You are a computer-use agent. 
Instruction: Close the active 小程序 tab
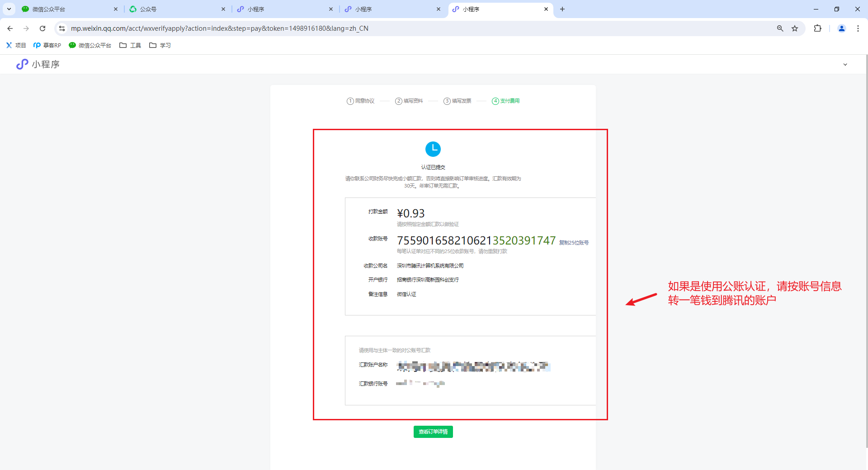coord(546,9)
